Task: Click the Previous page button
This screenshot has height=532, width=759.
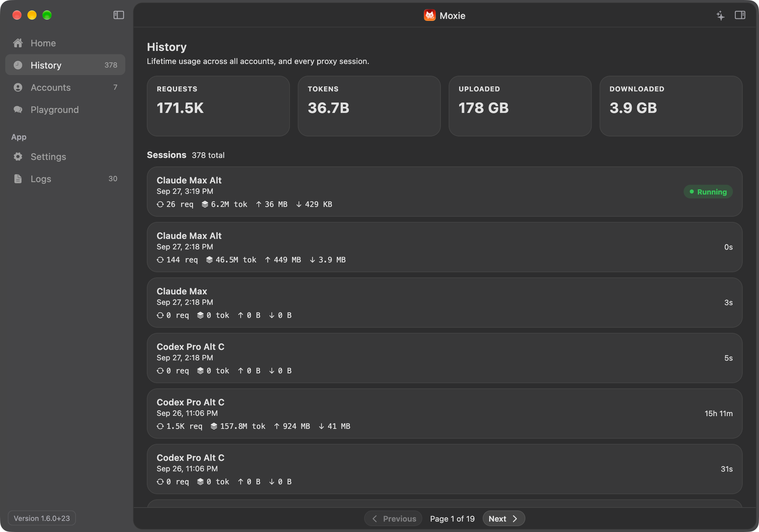Action: pos(393,518)
